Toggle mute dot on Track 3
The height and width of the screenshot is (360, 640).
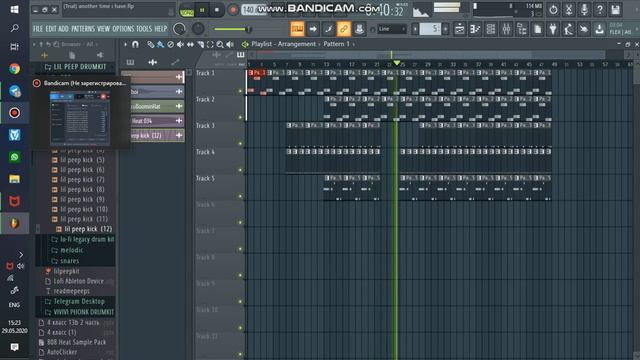coord(240,144)
